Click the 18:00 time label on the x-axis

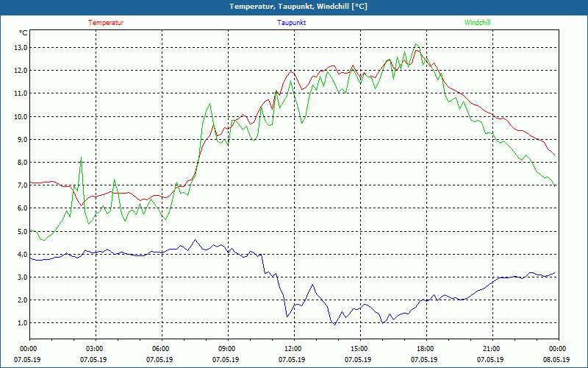click(x=426, y=348)
